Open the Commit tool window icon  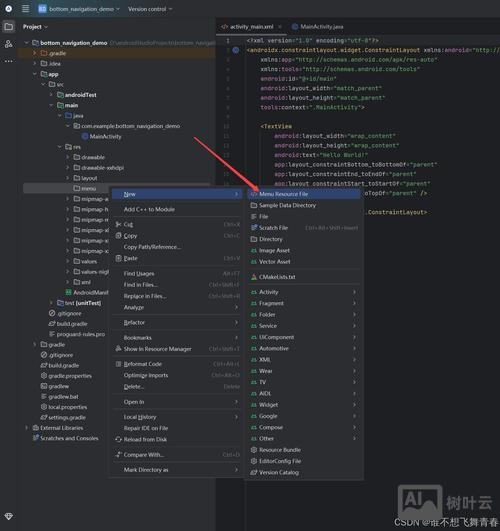(9, 44)
